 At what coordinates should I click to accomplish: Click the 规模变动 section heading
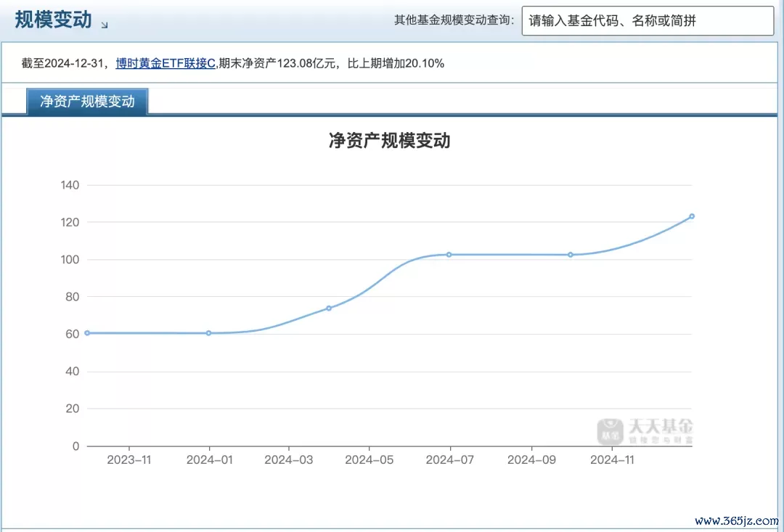54,20
